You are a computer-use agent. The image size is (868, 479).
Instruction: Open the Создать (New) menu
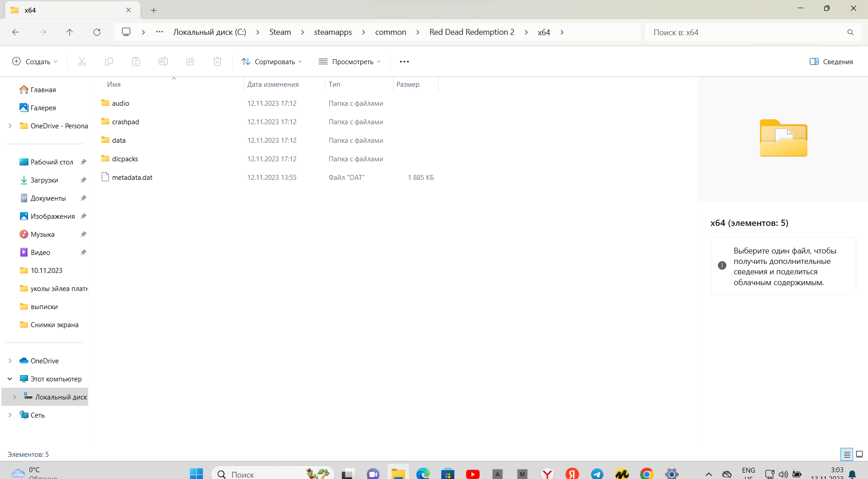35,61
